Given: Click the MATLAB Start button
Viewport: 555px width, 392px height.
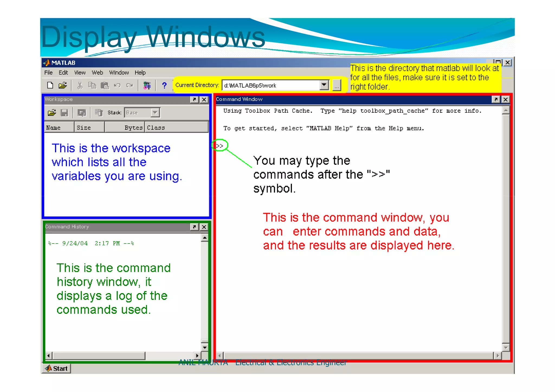Looking at the screenshot, I should pyautogui.click(x=56, y=368).
